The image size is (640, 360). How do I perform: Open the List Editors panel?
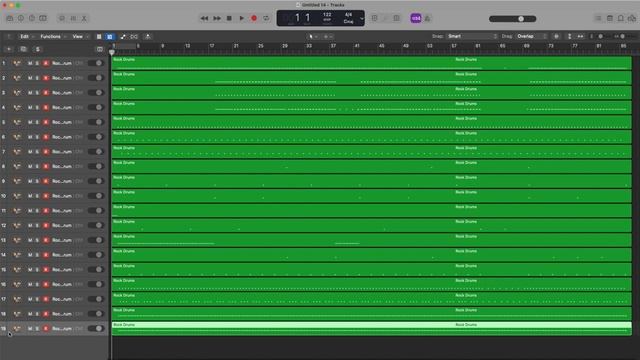598,18
